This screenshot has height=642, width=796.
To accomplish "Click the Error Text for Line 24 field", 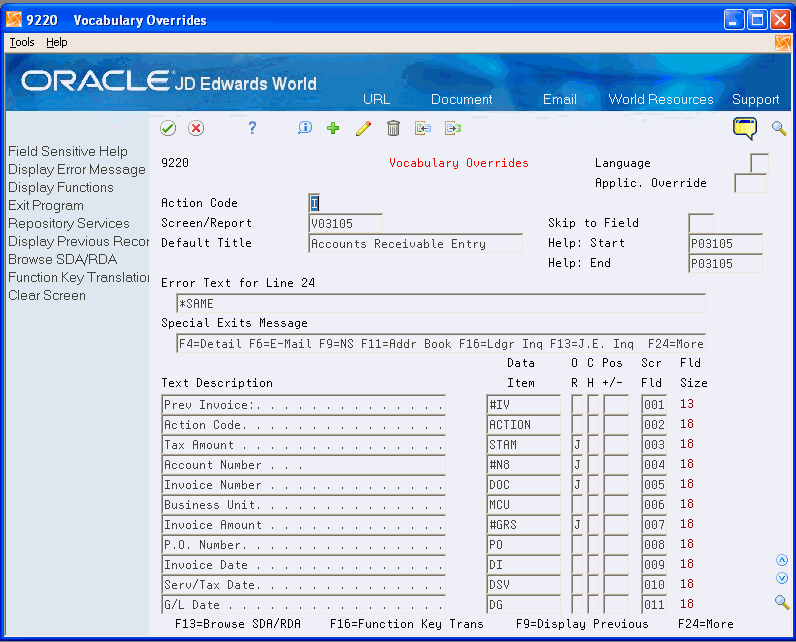I will (x=441, y=303).
